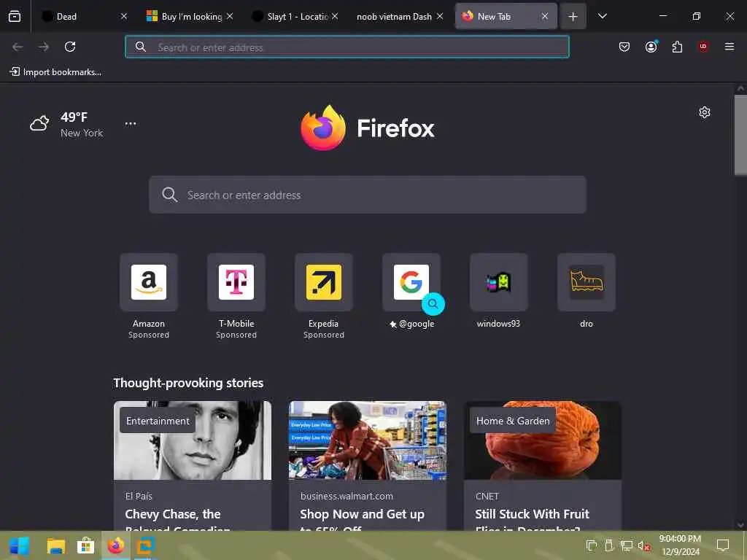
Task: Open the Firefox application menu
Action: click(x=729, y=47)
